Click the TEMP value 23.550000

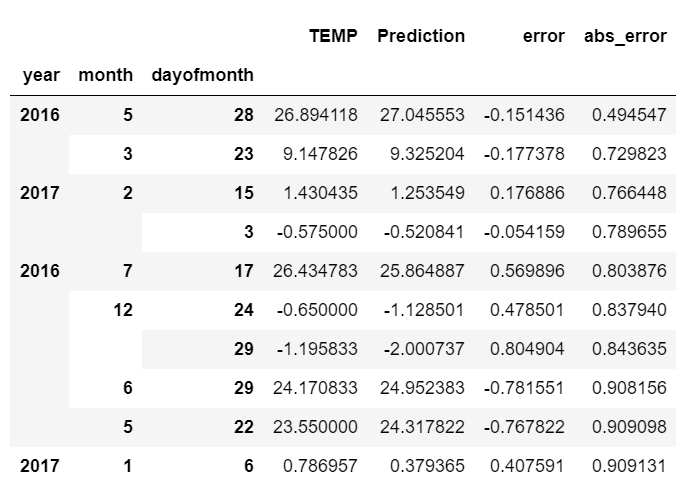315,427
